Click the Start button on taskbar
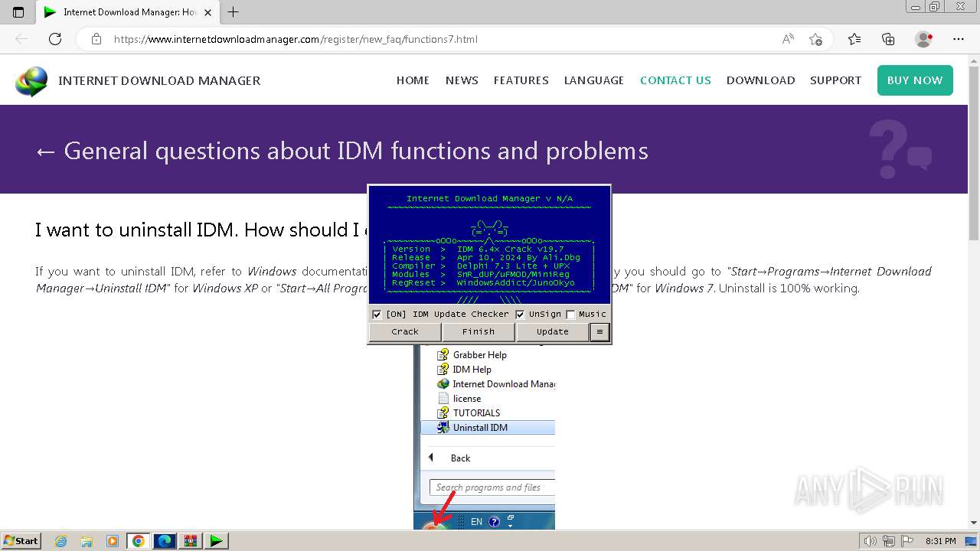Viewport: 980px width, 551px height. pos(21,541)
